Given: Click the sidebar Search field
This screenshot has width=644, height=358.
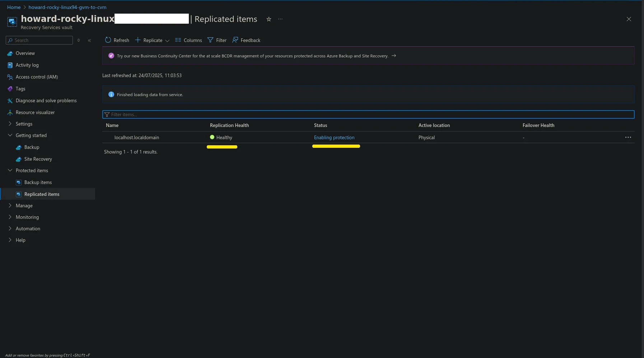Looking at the screenshot, I should 39,40.
